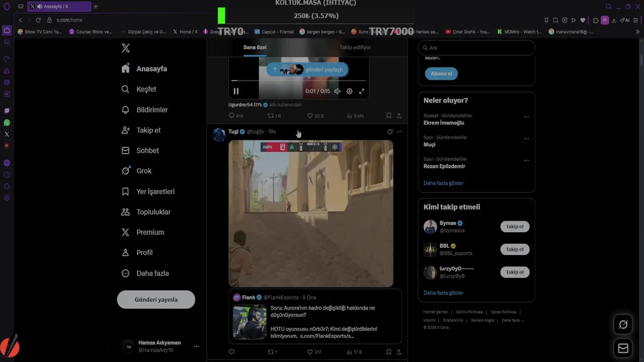Open the quoted Flank post image
644x362 pixels.
(250, 322)
